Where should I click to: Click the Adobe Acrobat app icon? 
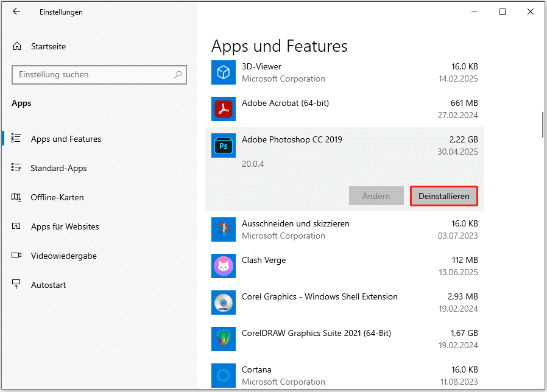pos(224,109)
